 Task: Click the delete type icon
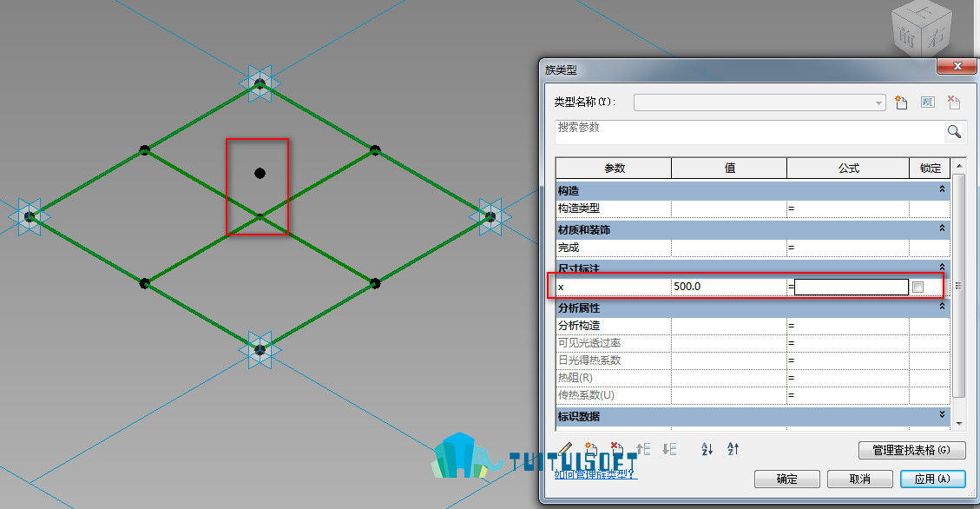953,102
